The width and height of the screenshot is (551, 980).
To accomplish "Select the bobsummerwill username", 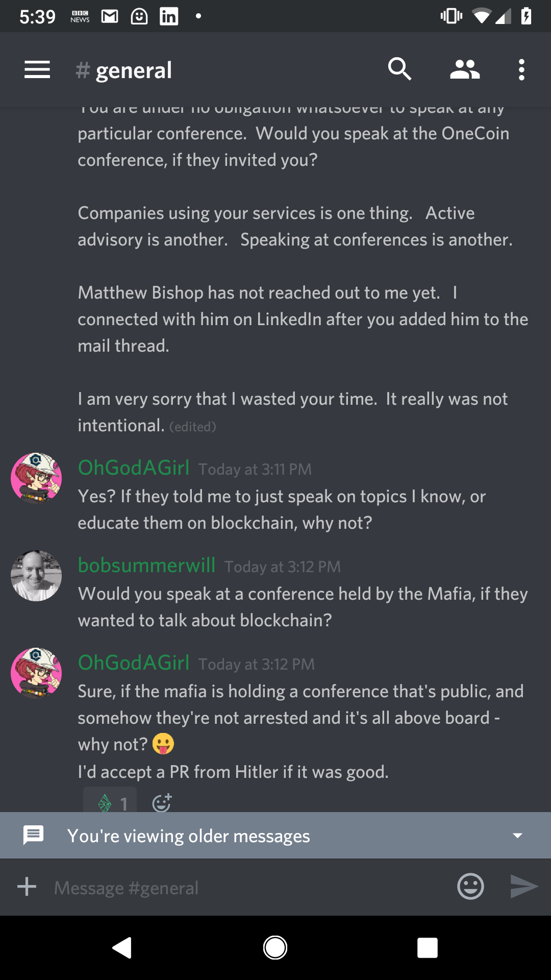I will pyautogui.click(x=146, y=565).
